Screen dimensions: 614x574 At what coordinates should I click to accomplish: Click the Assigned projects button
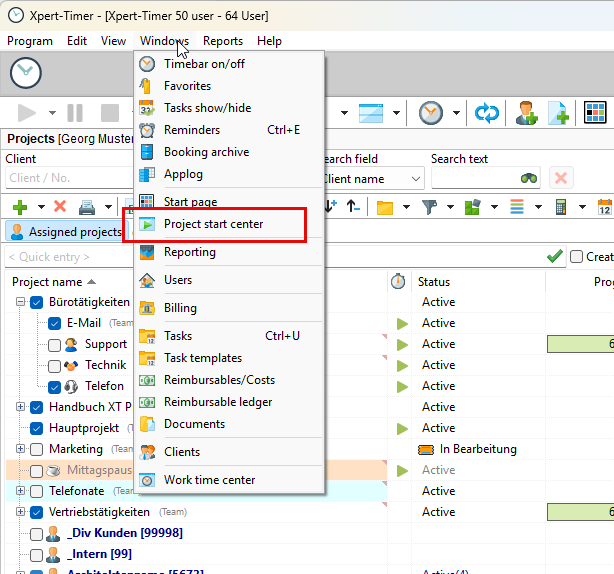(x=65, y=232)
